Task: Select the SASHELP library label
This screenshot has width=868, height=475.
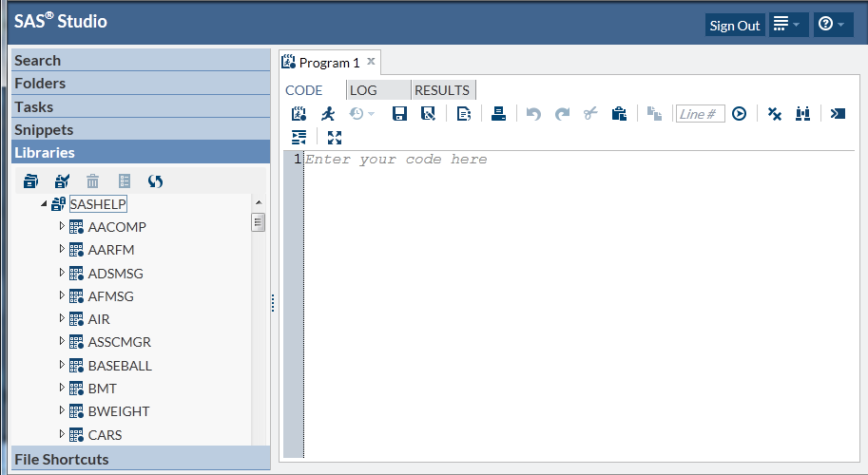Action: click(98, 204)
